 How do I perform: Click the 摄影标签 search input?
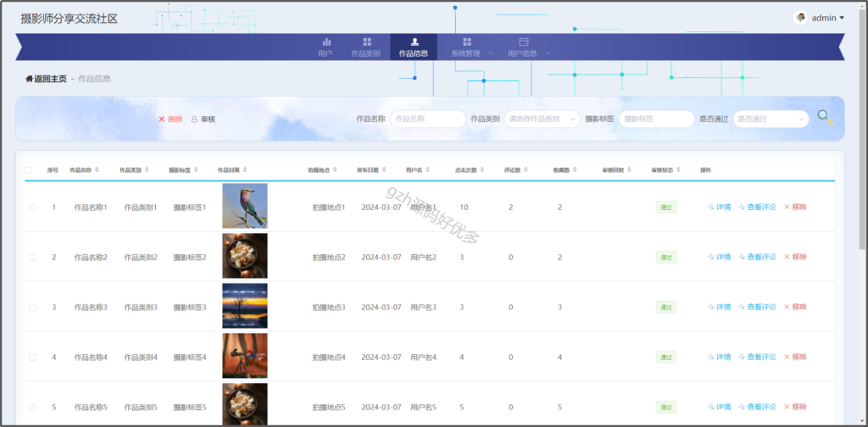(657, 119)
